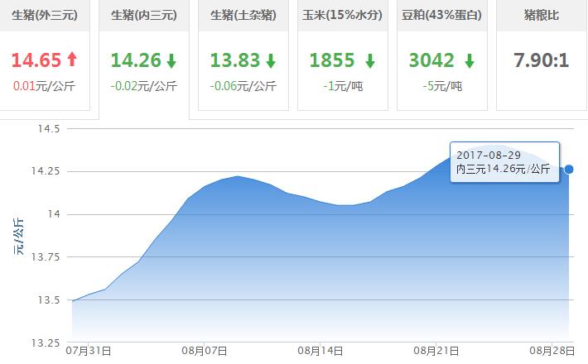Click the red up arrow beside 14.65

click(71, 60)
